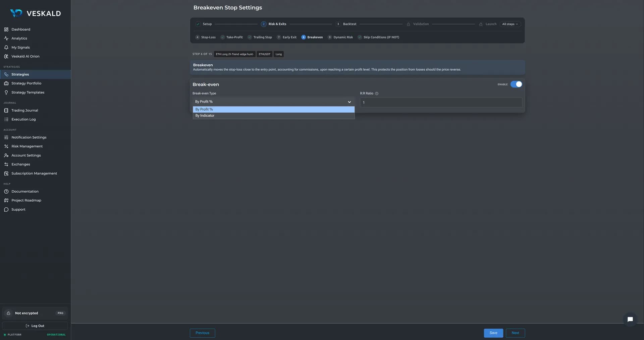Open the chat support bubble icon

click(x=630, y=319)
